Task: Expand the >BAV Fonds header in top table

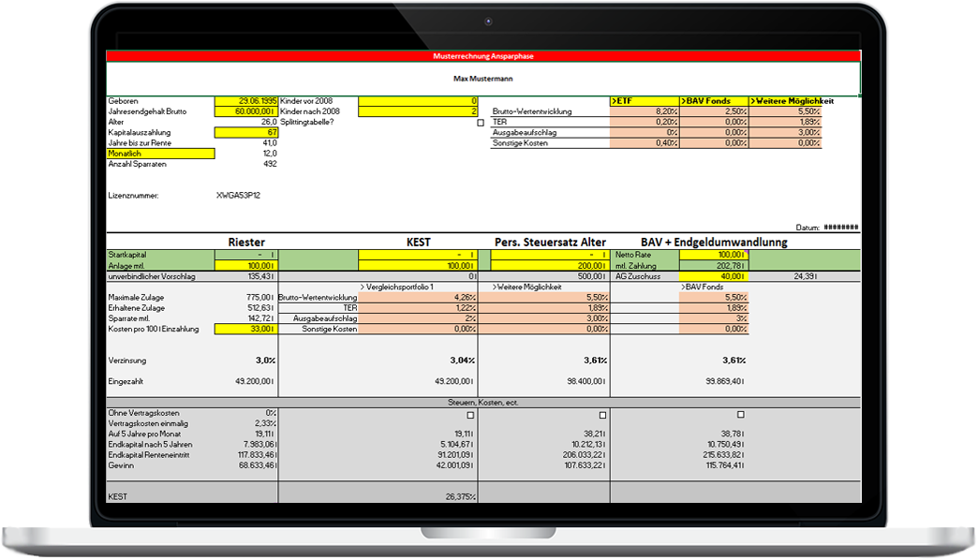Action: point(714,101)
